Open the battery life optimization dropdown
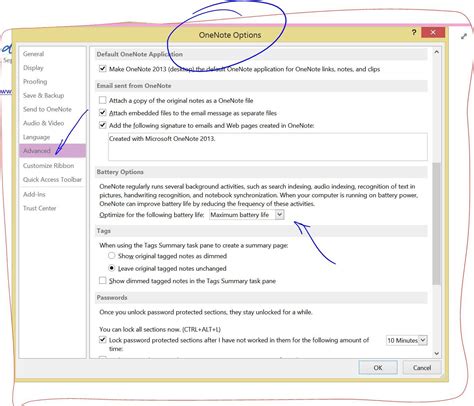Viewport: 474px width, 406px height. pos(280,215)
